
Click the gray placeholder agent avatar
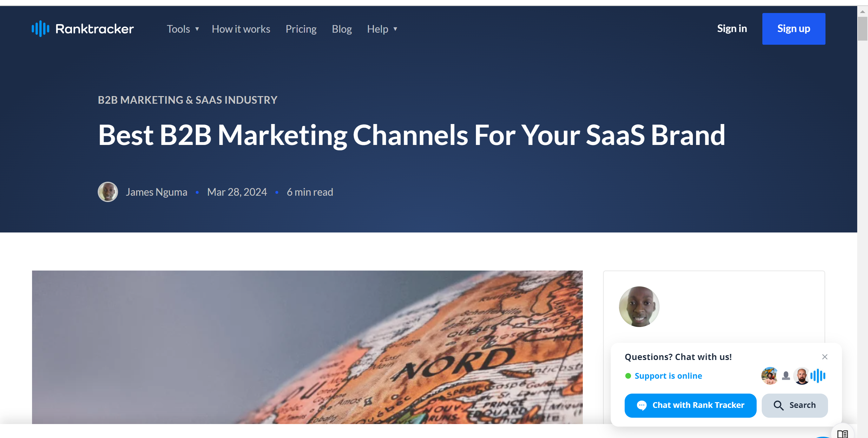point(786,376)
